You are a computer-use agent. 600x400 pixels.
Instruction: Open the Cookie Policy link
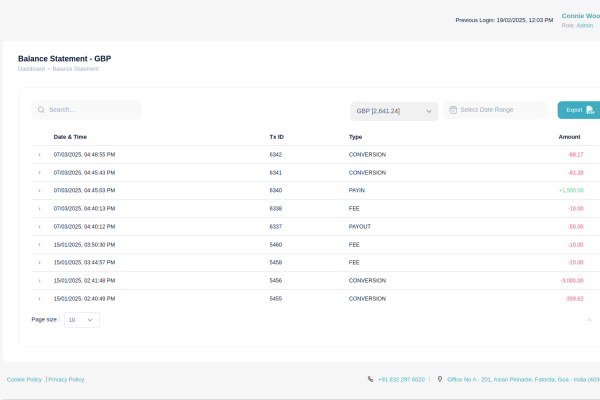coord(24,380)
